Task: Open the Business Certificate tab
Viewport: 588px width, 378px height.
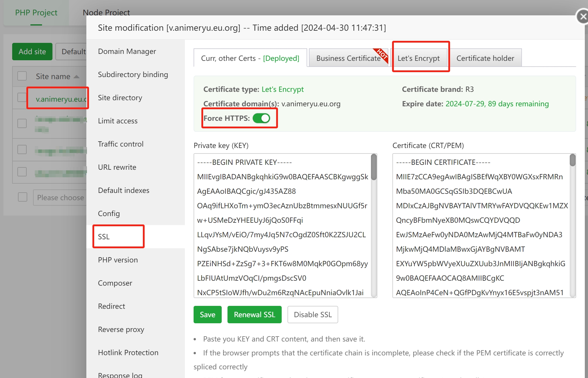Action: pyautogui.click(x=348, y=58)
